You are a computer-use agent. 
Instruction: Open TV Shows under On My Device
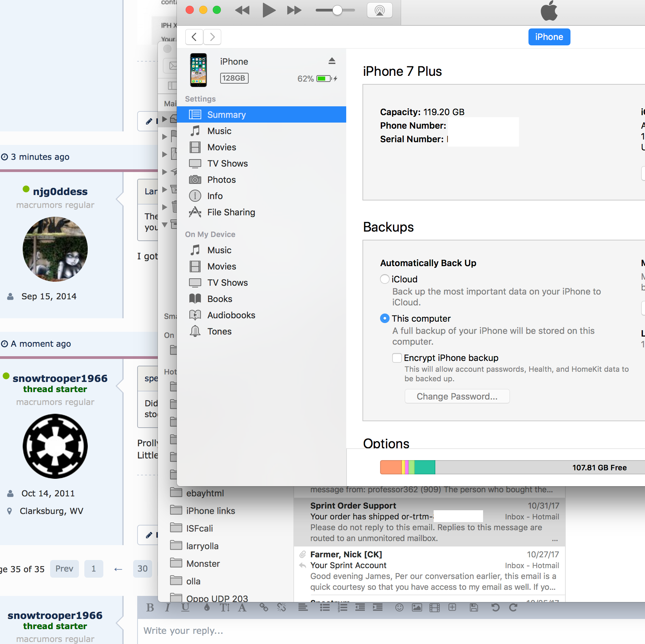(262, 283)
